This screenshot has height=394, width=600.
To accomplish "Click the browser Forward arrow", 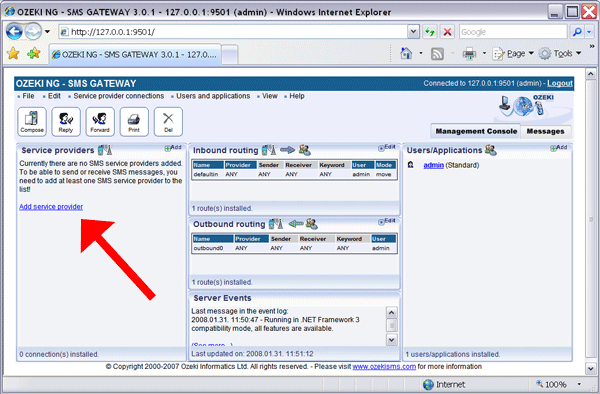I will 33,31.
